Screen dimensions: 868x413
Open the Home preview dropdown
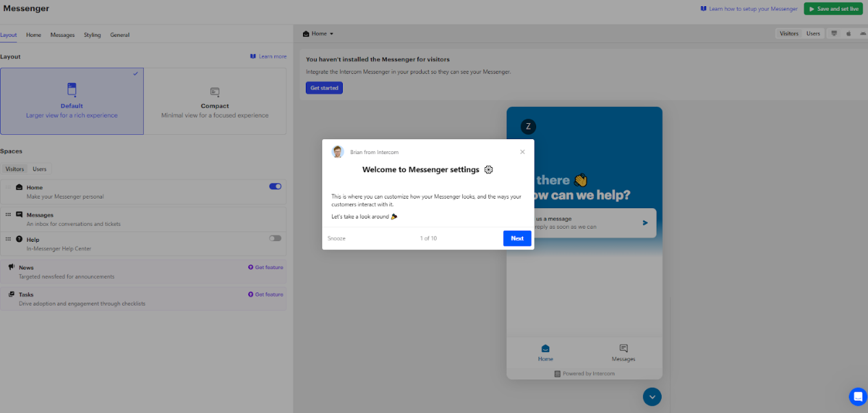click(x=318, y=34)
